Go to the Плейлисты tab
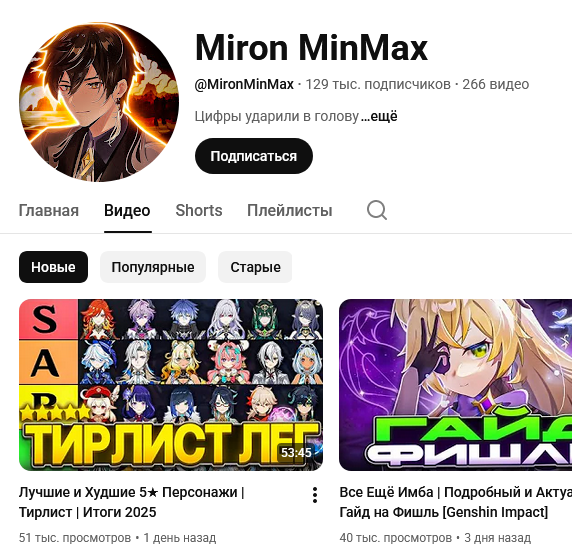This screenshot has width=572, height=557. point(290,210)
